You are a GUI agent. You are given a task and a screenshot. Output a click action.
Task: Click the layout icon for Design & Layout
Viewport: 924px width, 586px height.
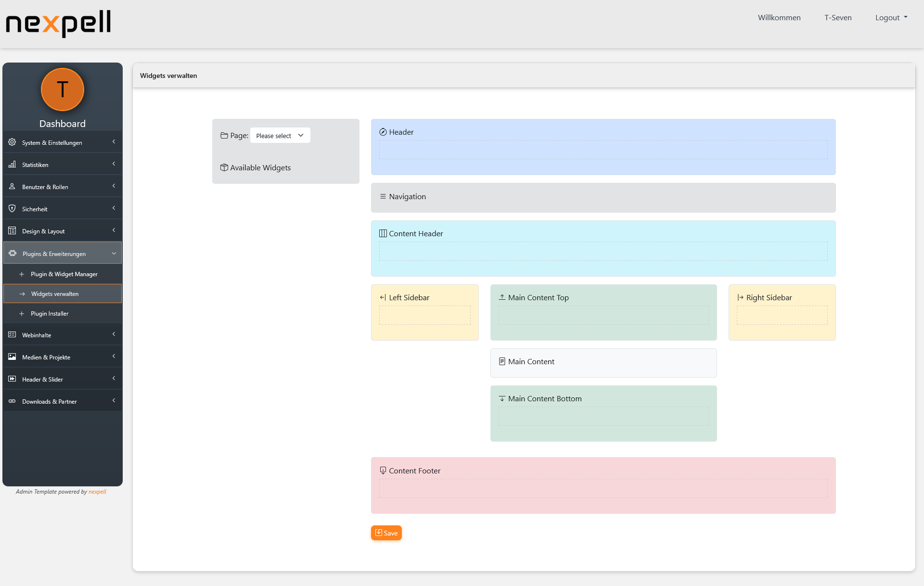tap(12, 230)
